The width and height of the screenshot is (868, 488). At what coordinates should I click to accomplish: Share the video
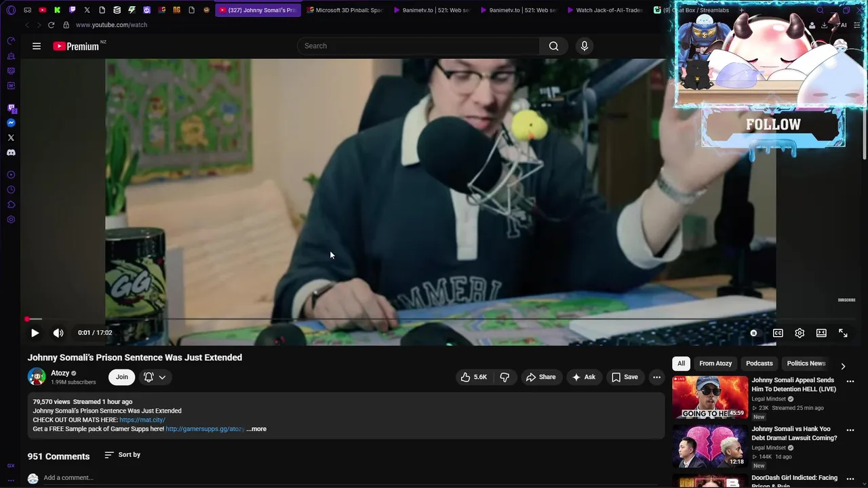point(540,377)
